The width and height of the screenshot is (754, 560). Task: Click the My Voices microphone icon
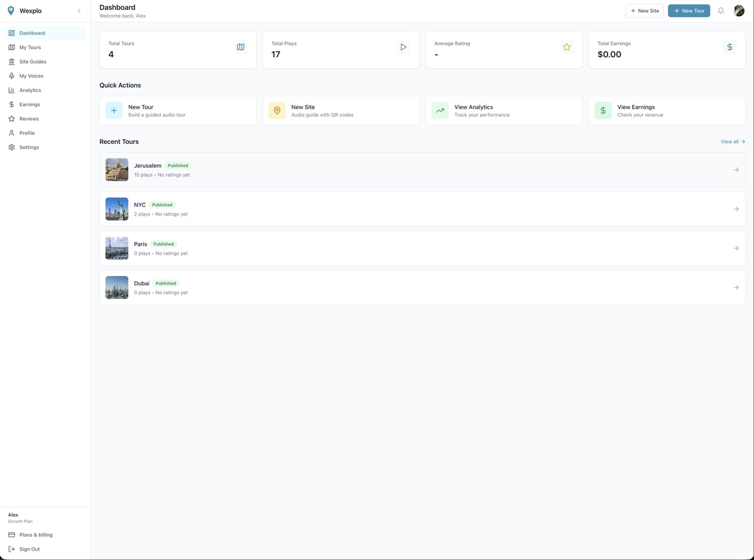coord(11,76)
